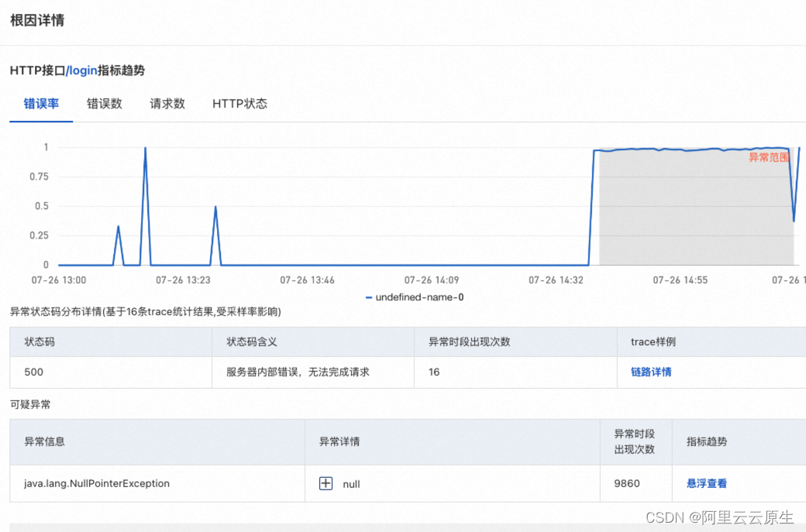This screenshot has width=806, height=532.
Task: Click the legend line marker icon
Action: click(367, 297)
